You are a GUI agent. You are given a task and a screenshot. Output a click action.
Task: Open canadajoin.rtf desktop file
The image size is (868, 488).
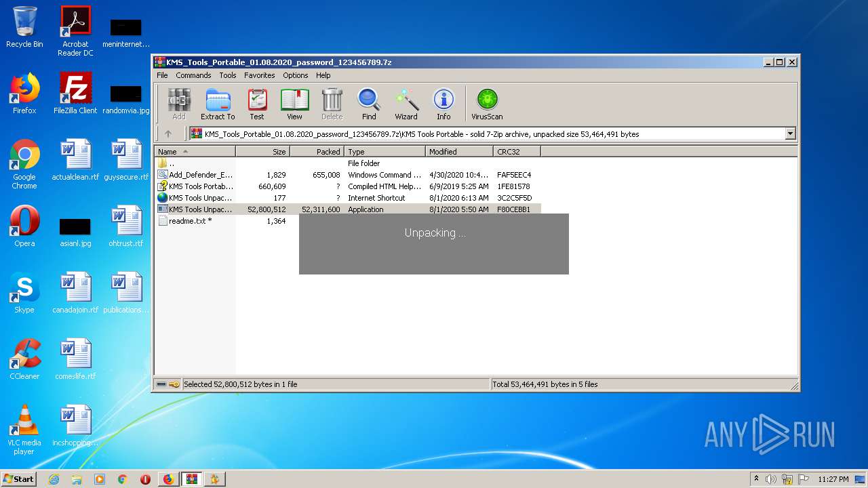coord(75,293)
